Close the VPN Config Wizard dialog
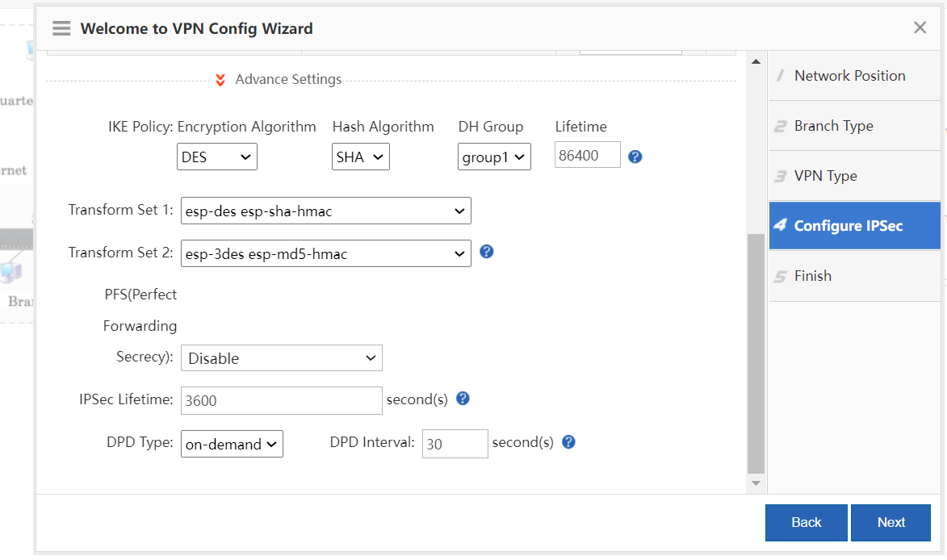 (920, 28)
